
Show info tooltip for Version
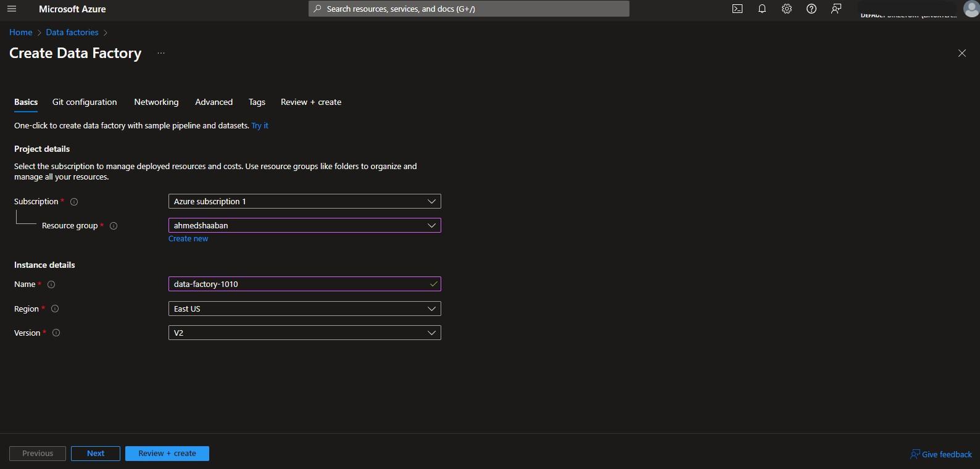click(56, 333)
